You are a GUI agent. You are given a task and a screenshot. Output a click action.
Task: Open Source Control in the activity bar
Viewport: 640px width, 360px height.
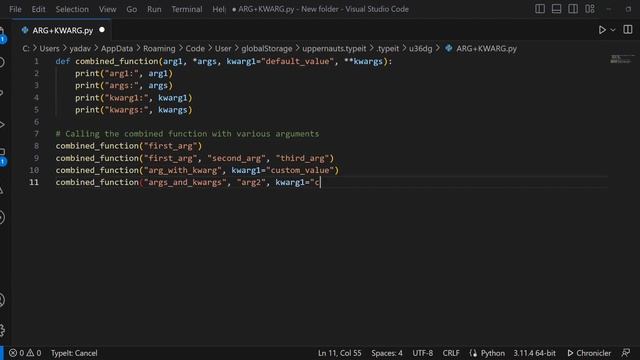[x=2, y=93]
